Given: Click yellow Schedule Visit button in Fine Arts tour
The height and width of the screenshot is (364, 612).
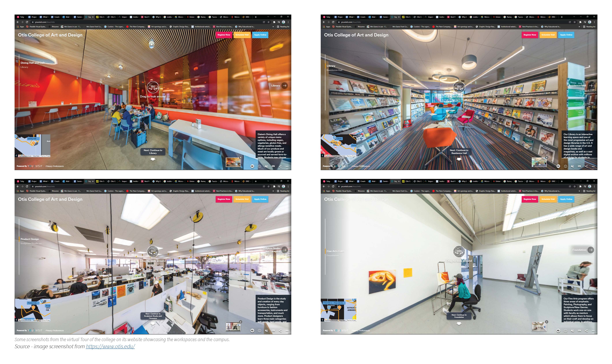Looking at the screenshot, I should coord(548,199).
